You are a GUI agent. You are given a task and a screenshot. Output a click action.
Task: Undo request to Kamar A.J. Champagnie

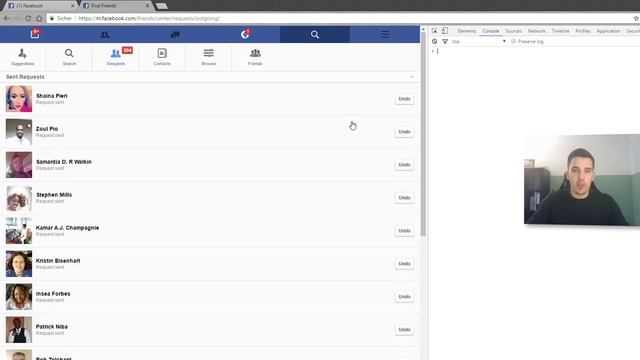point(404,231)
